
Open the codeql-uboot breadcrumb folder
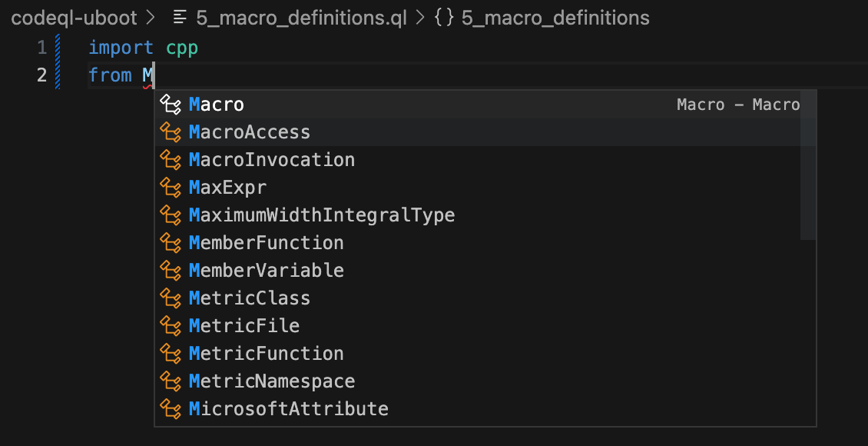(x=74, y=18)
